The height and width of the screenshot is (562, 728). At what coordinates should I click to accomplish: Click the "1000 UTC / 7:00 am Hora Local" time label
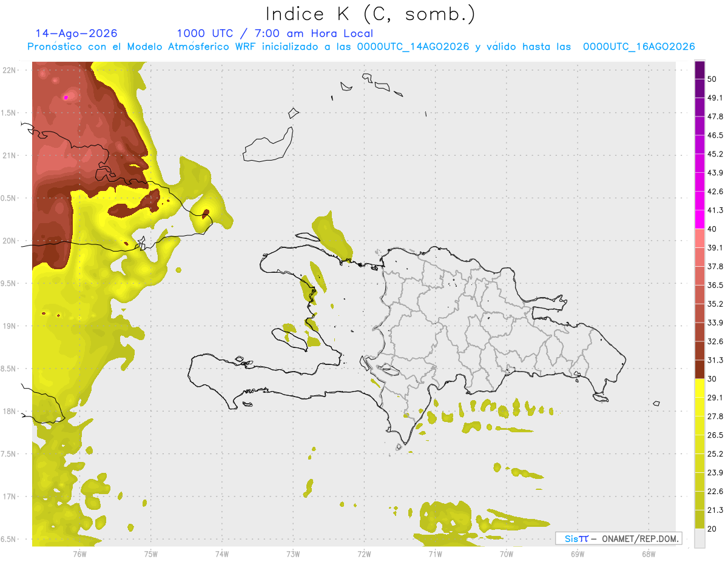[275, 33]
